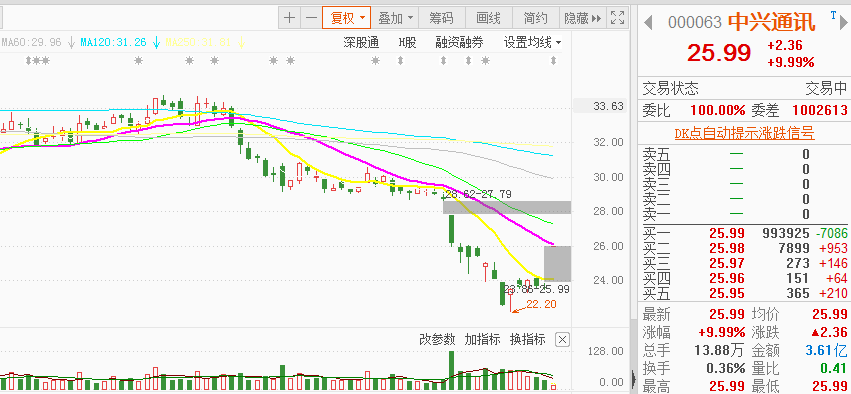Viewport: 851px width, 394px height.
Task: Toggle the 隐藏 hide panel button
Action: click(x=582, y=18)
